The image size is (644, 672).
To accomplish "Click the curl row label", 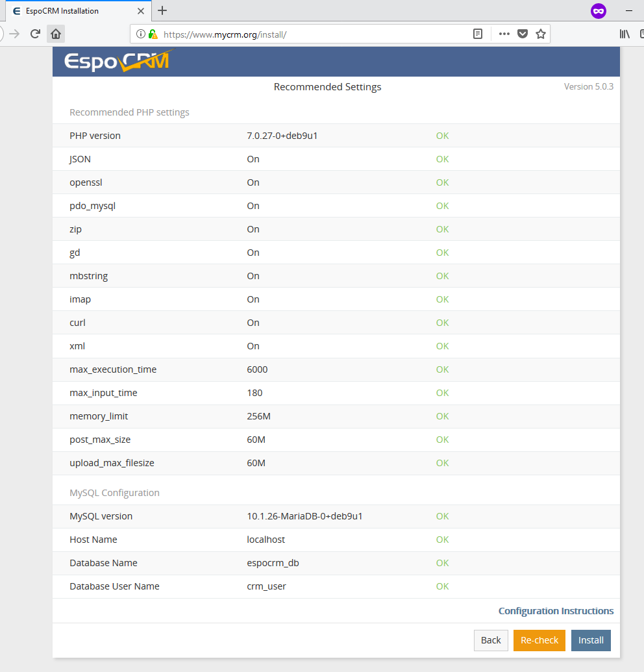I will pyautogui.click(x=77, y=323).
